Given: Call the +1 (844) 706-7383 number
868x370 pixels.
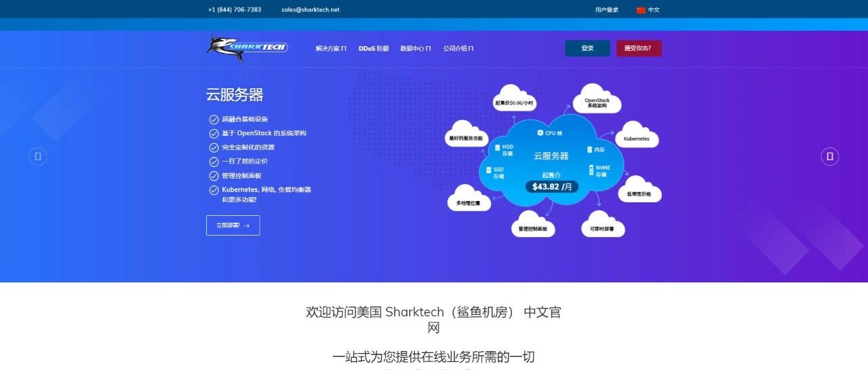Looking at the screenshot, I should tap(235, 10).
